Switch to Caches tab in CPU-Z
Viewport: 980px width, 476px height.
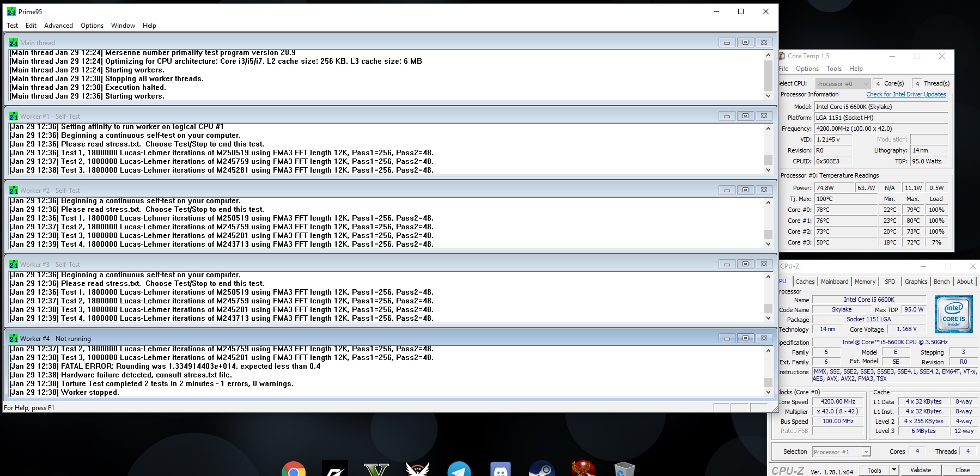point(805,282)
